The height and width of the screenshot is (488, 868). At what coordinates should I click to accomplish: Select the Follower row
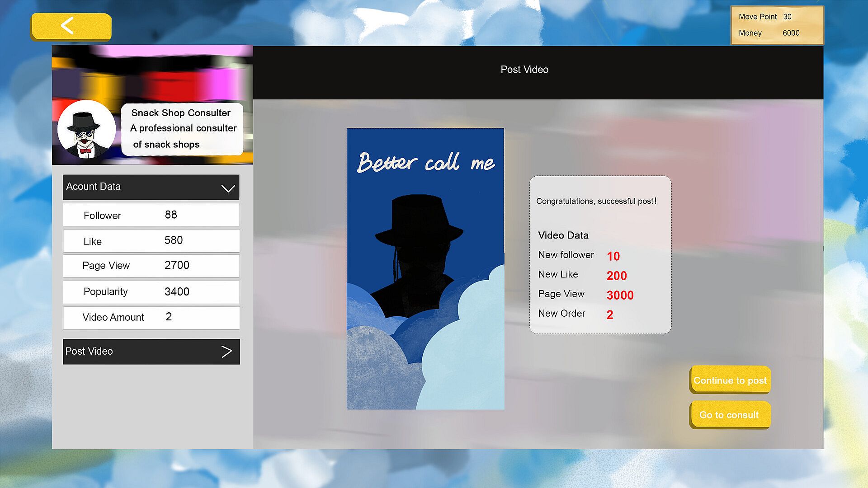coord(151,215)
